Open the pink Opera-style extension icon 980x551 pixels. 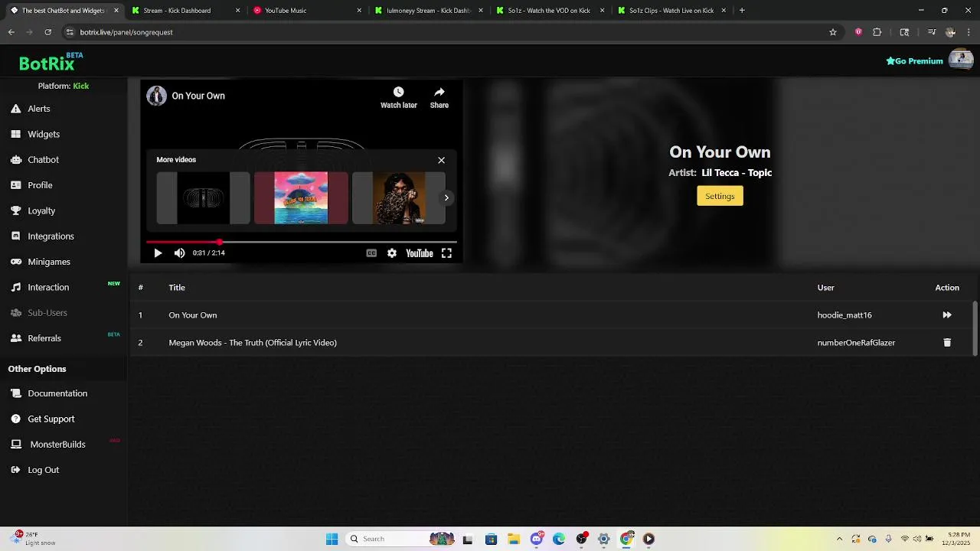coord(858,32)
